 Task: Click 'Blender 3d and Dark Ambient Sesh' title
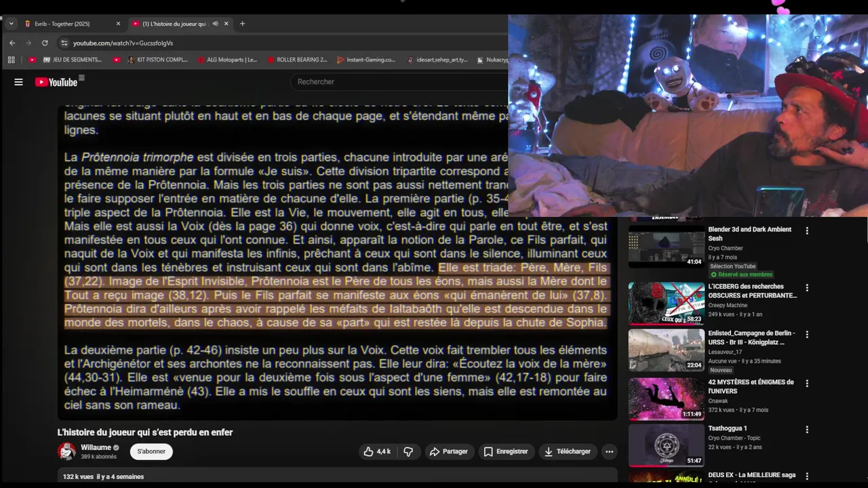click(x=749, y=234)
